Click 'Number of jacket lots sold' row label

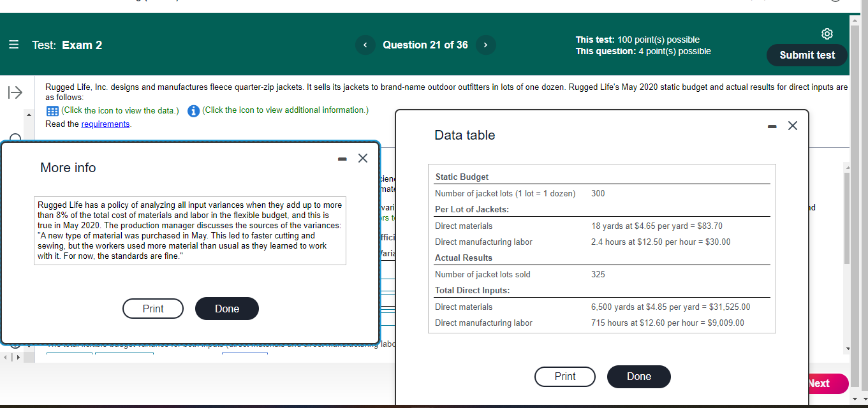click(x=483, y=274)
